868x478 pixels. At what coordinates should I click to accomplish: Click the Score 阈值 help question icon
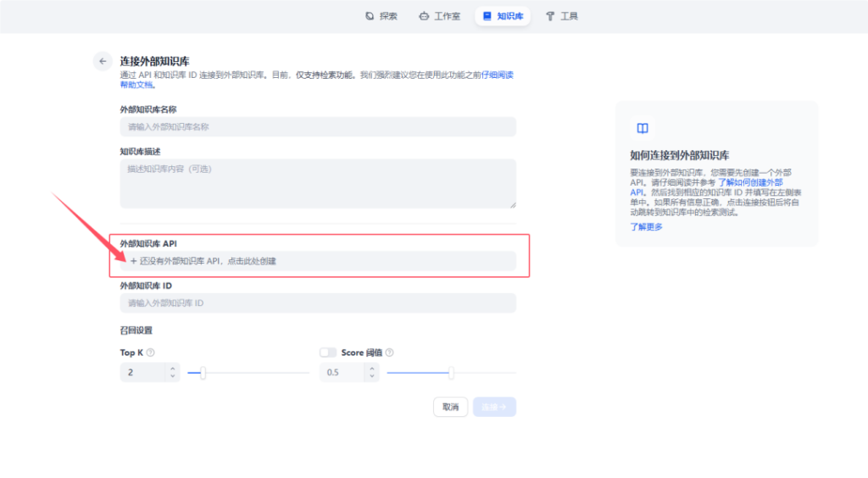click(x=390, y=353)
